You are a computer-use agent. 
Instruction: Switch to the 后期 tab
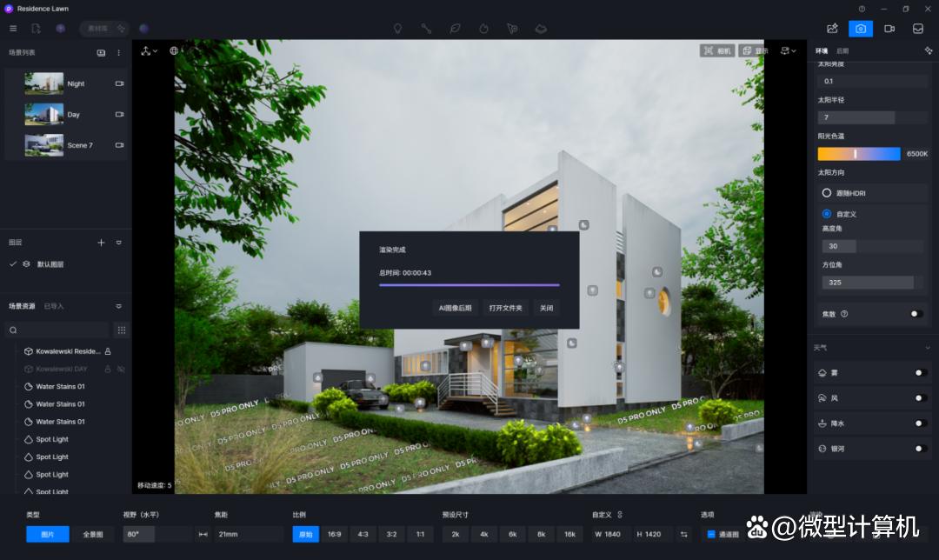point(842,51)
